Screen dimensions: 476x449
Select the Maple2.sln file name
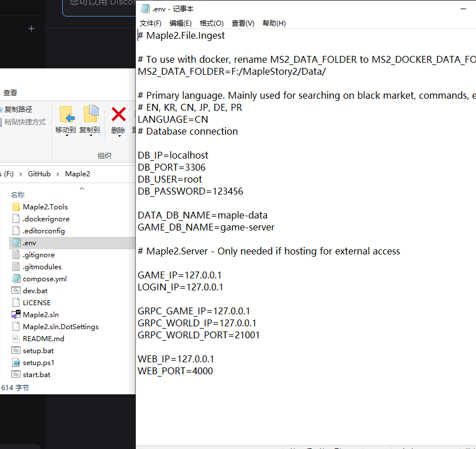(x=41, y=314)
